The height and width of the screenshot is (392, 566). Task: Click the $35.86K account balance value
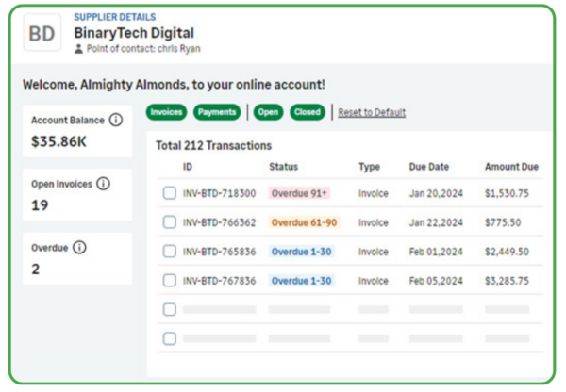58,141
